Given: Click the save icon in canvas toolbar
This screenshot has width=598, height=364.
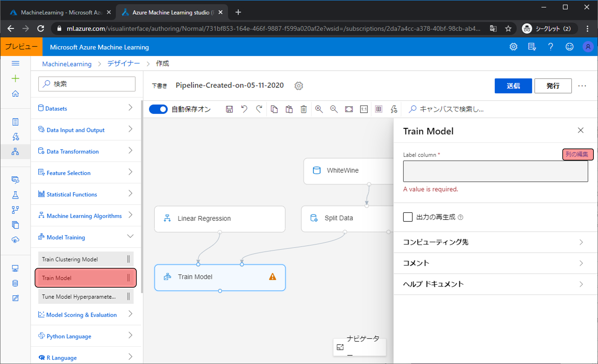Looking at the screenshot, I should 229,109.
